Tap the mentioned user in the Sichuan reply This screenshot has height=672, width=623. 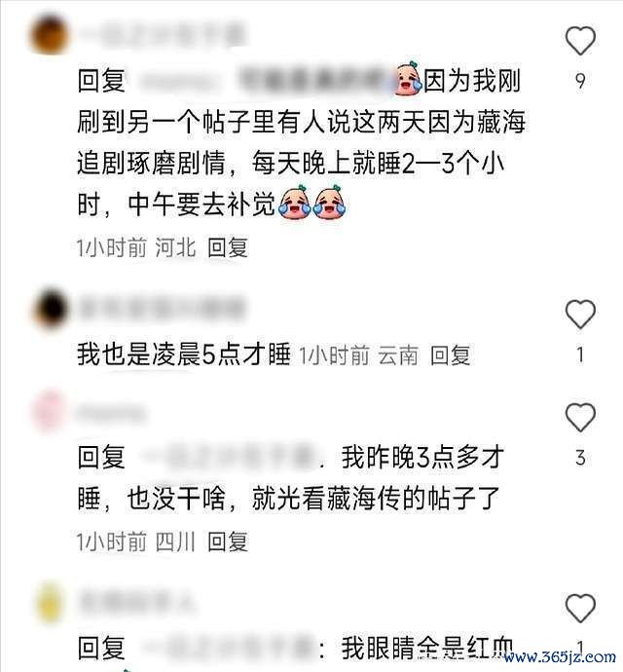(229, 458)
